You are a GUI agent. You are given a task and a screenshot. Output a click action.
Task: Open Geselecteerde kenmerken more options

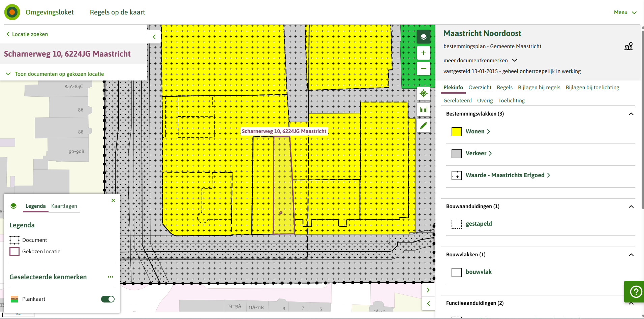click(111, 277)
